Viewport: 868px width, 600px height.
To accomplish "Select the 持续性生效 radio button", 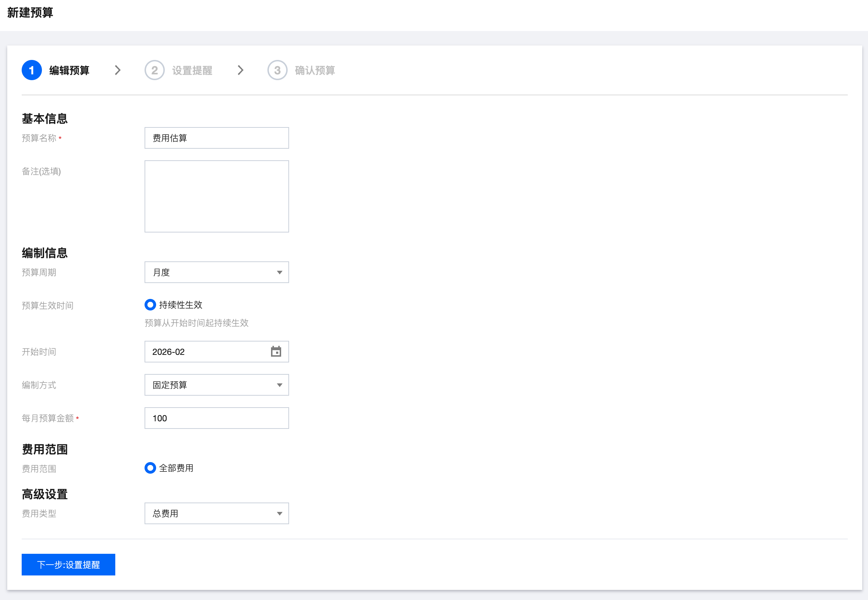I will 150,304.
